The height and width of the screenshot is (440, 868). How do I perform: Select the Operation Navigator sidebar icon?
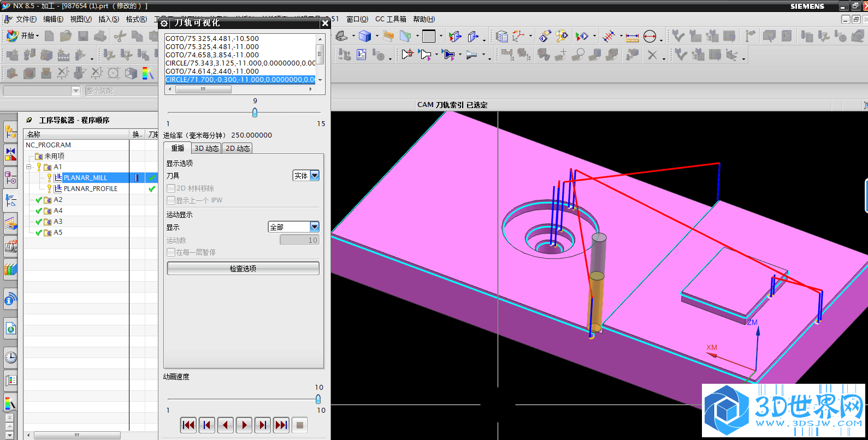tap(10, 200)
